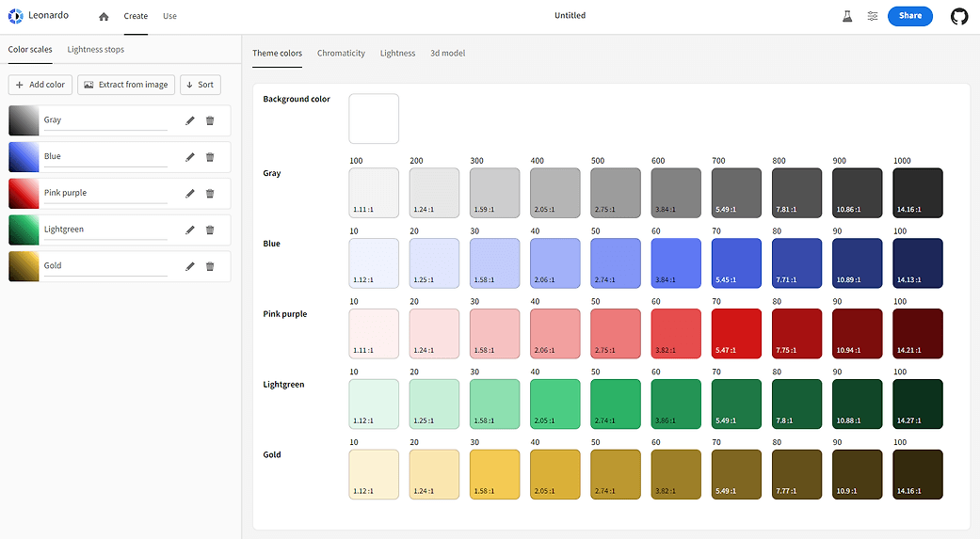Viewport: 980px width, 539px height.
Task: Click the Gold gradient thumbnail
Action: pyautogui.click(x=24, y=267)
